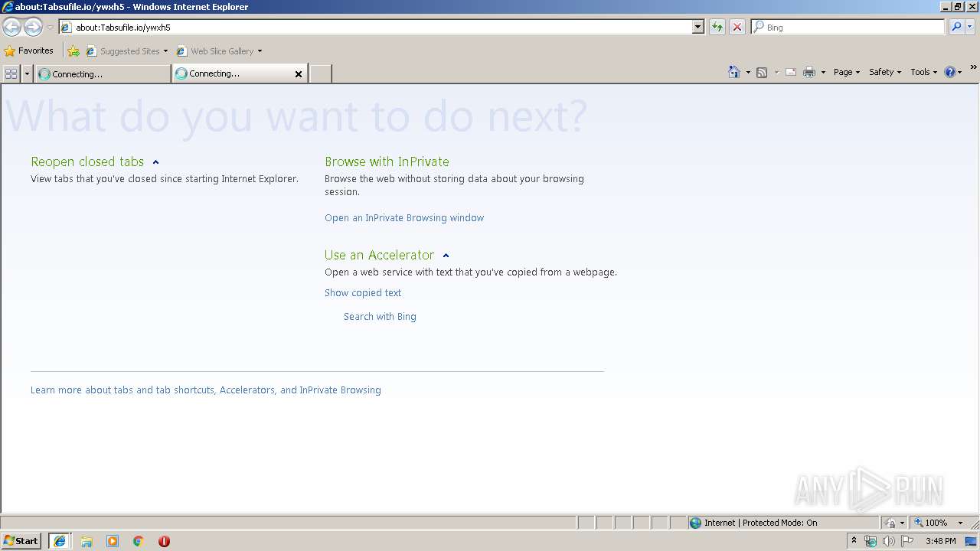Screen dimensions: 980x551
Task: Open the tab list dropdown arrow
Action: coord(28,73)
